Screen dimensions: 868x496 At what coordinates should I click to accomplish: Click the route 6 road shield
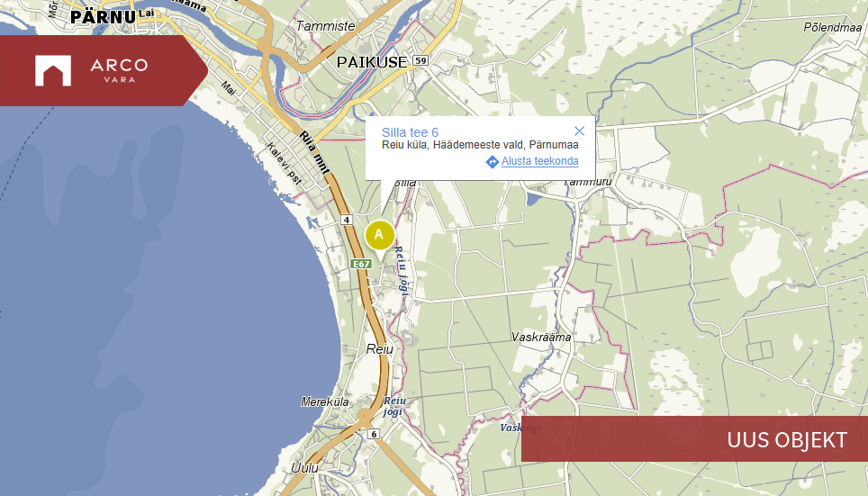(x=375, y=434)
